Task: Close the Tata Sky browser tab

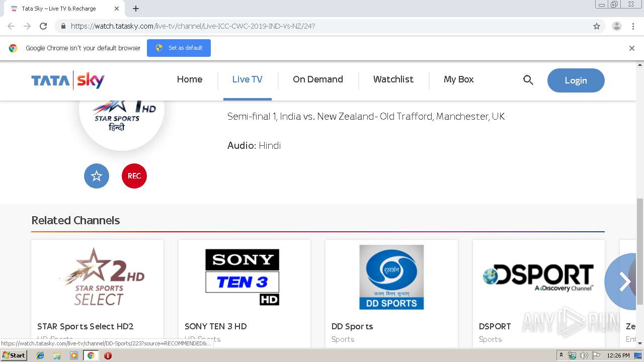Action: tap(117, 9)
